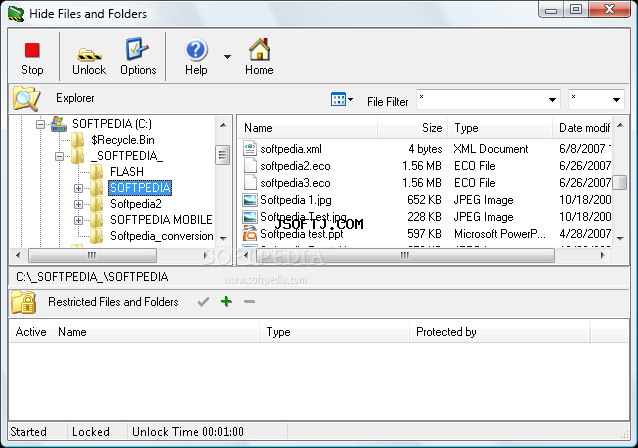Click the $Recycle.Bin folder icon
This screenshot has height=448, width=638.
tap(77, 140)
